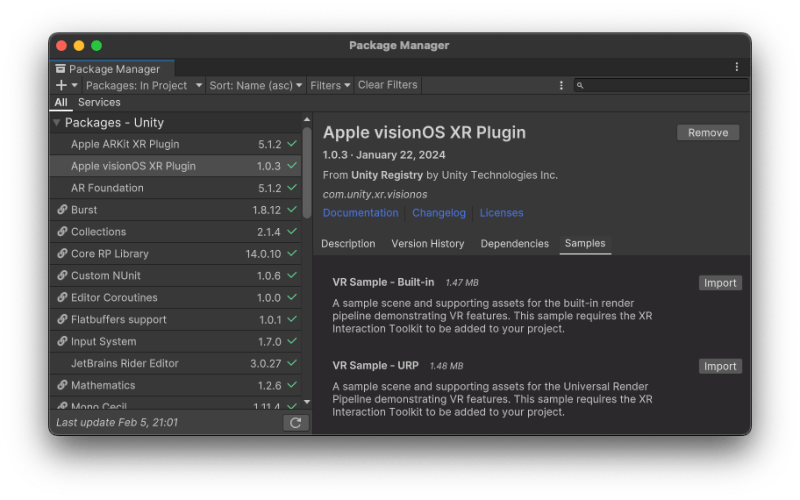Click checkmark icon for Editor Coroutines
Viewport: 800px width, 500px height.
pos(292,297)
